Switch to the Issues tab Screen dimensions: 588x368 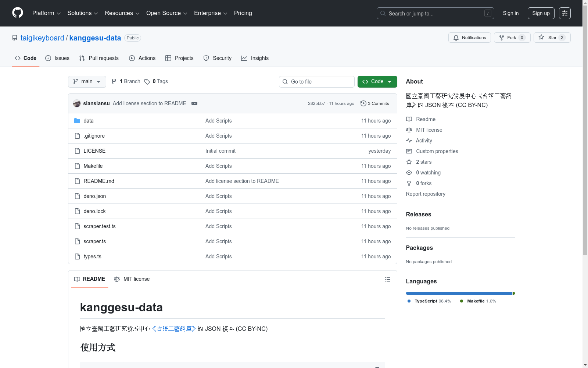click(x=57, y=58)
